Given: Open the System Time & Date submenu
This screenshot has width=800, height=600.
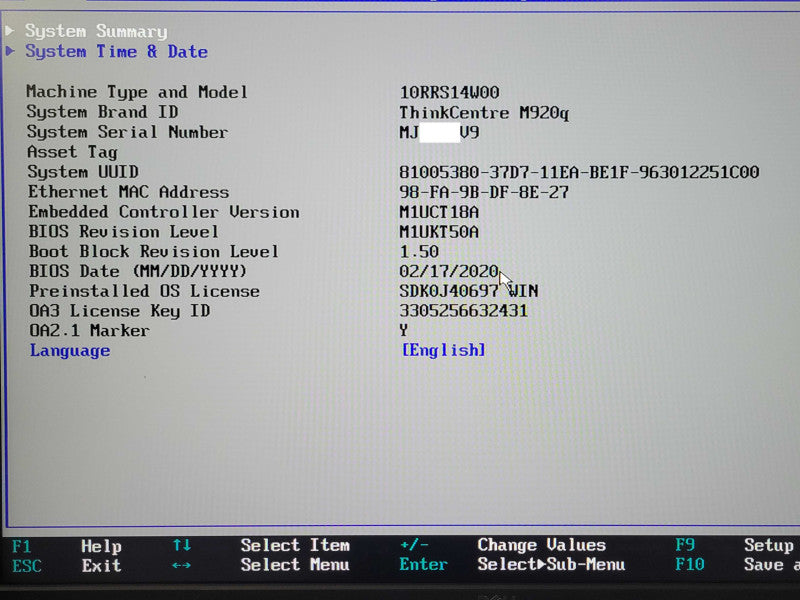Looking at the screenshot, I should [116, 52].
